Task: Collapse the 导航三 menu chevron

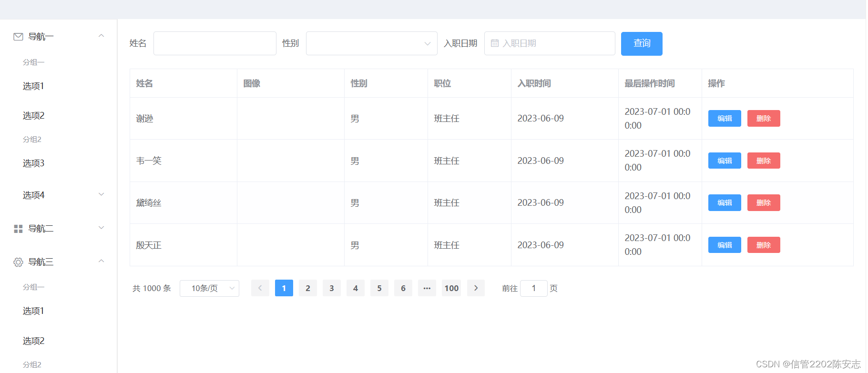Action: pyautogui.click(x=101, y=261)
